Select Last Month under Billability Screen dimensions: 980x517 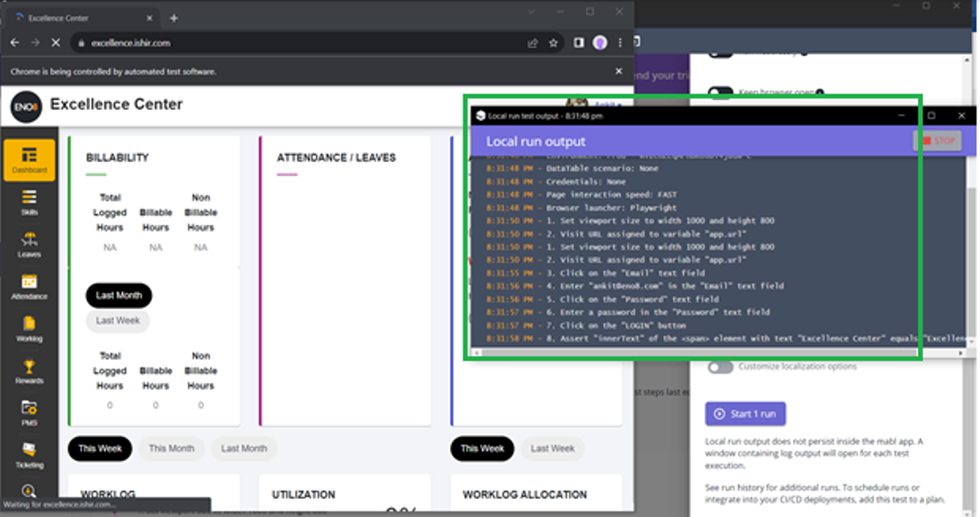tap(119, 295)
